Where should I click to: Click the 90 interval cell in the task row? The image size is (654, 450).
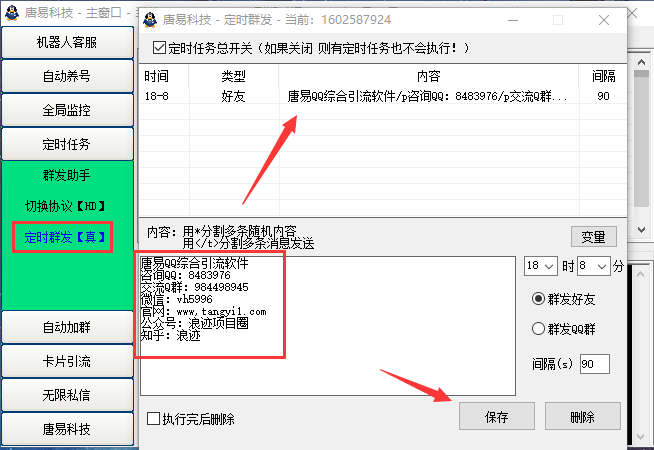(603, 96)
